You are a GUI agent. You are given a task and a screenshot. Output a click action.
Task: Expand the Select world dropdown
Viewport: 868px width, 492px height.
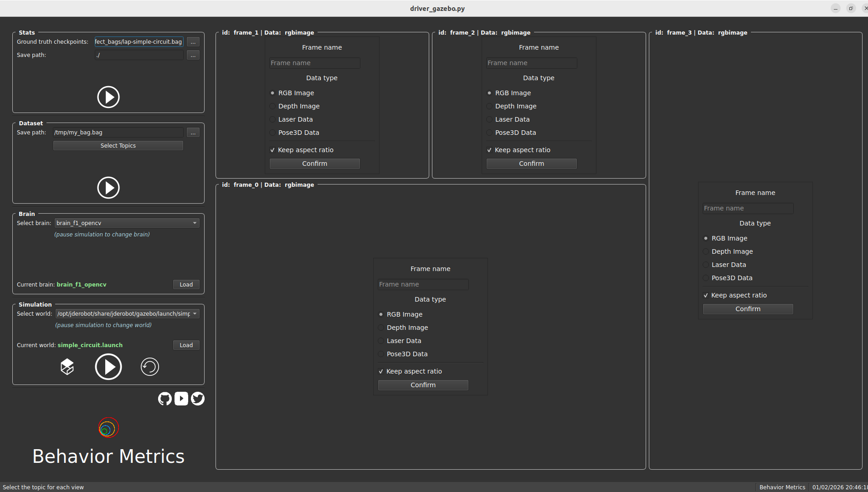coord(127,314)
